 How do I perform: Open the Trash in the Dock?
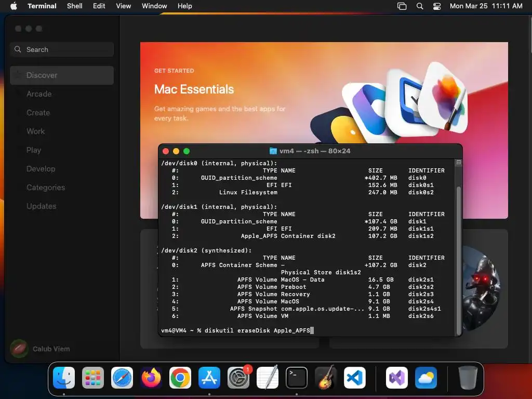coord(468,377)
